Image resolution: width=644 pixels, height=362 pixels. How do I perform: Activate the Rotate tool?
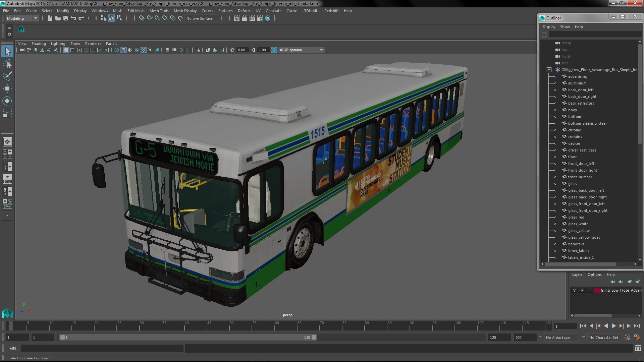coord(7,101)
